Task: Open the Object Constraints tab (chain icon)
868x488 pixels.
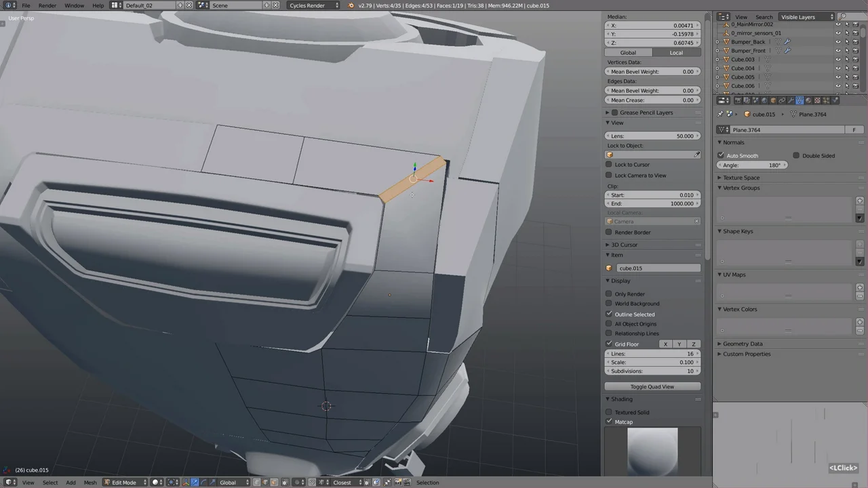Action: pos(782,100)
